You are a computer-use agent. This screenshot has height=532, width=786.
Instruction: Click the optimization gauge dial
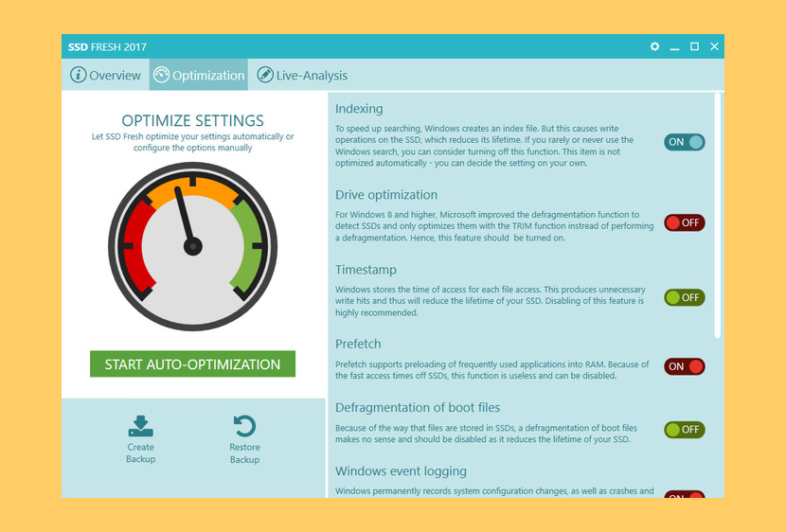pyautogui.click(x=192, y=246)
